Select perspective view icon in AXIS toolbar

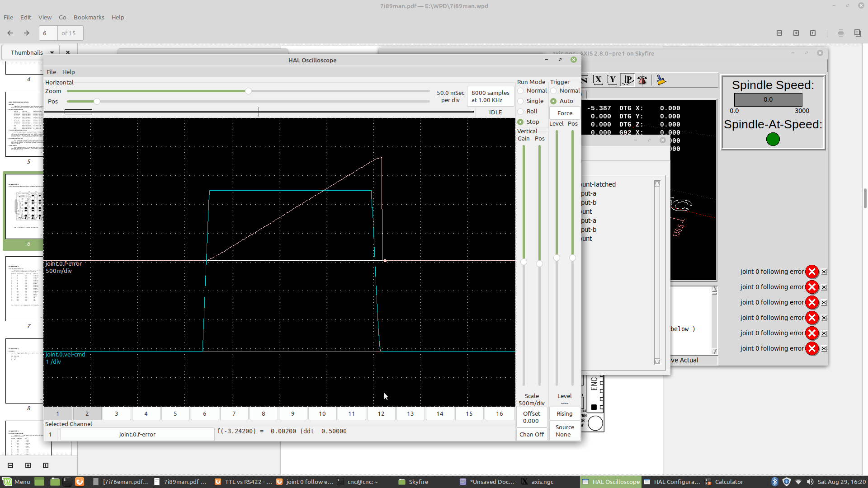pyautogui.click(x=627, y=80)
